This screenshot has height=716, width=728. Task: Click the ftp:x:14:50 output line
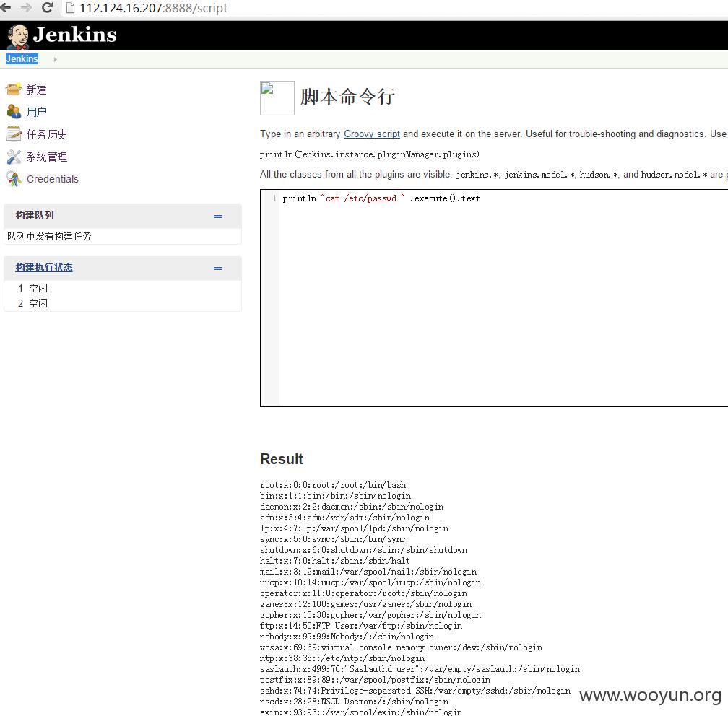pyautogui.click(x=361, y=626)
